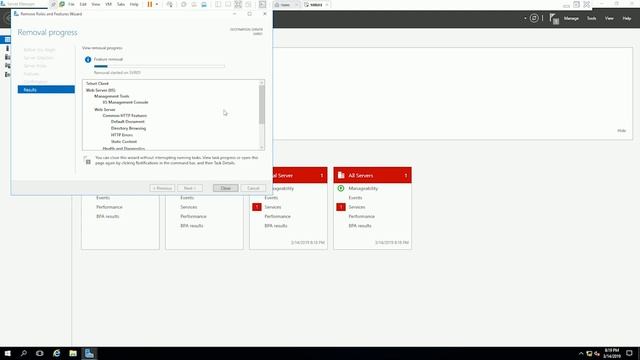Select Common HTTP Features entry
This screenshot has width=640, height=360.
[x=124, y=116]
